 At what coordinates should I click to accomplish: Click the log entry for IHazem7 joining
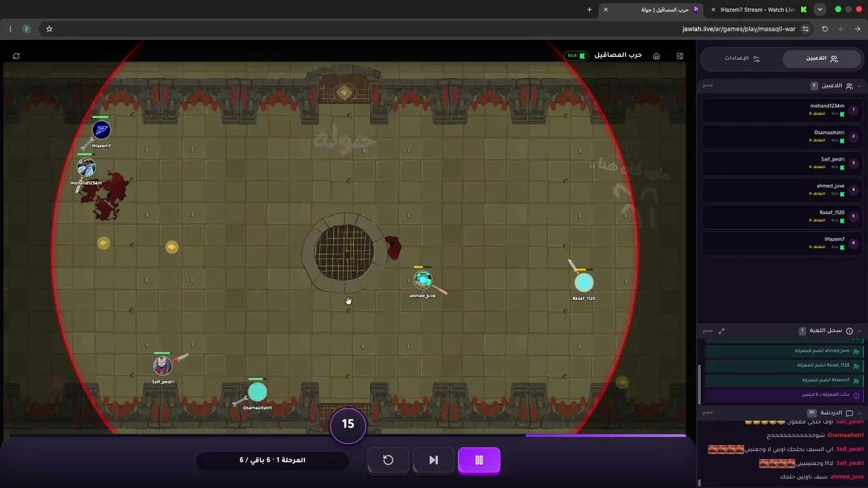pyautogui.click(x=784, y=380)
